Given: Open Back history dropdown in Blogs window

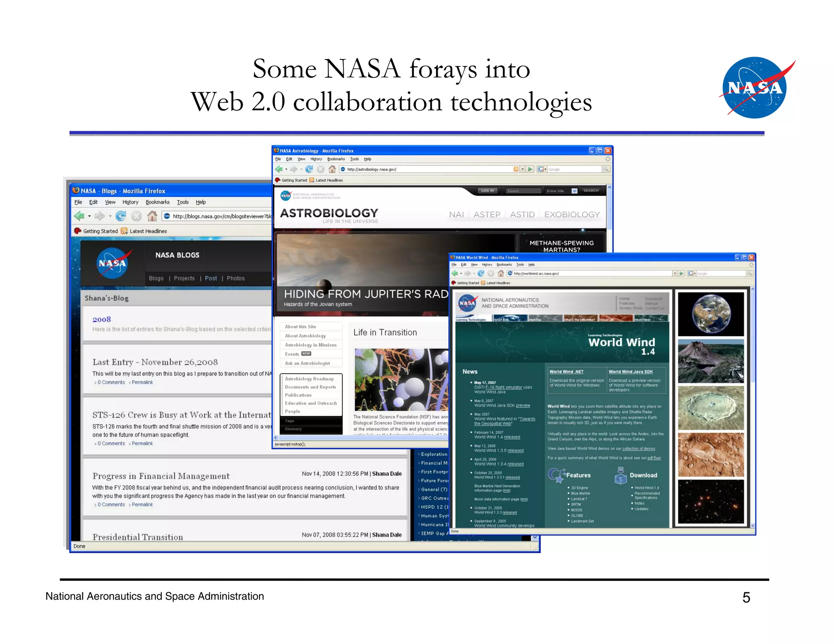Looking at the screenshot, I should pos(89,217).
